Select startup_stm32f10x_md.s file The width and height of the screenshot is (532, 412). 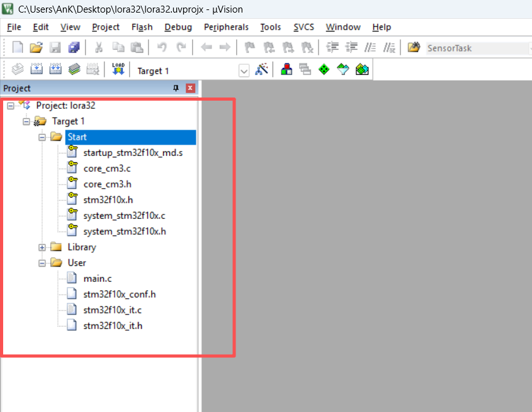click(x=133, y=153)
